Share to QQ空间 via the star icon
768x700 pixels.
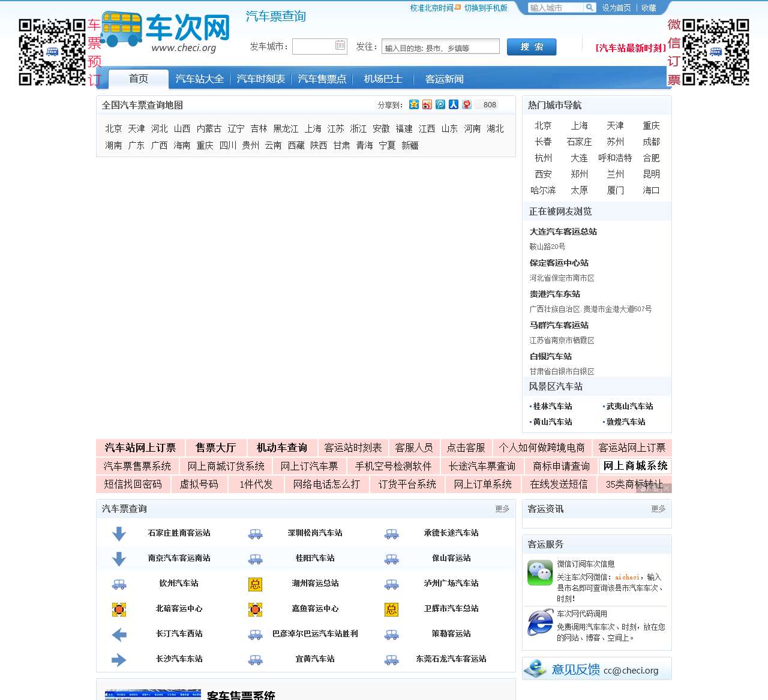point(414,104)
